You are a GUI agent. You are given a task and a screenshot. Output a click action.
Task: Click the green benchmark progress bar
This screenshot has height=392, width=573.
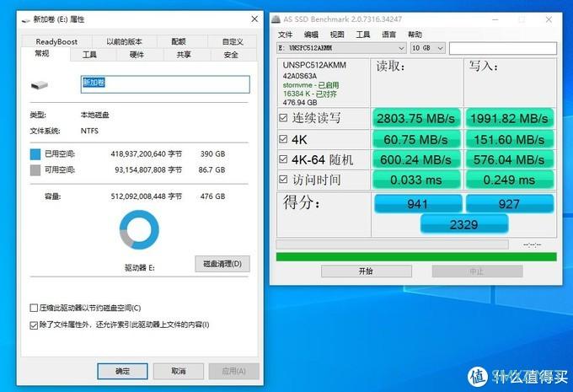point(416,256)
